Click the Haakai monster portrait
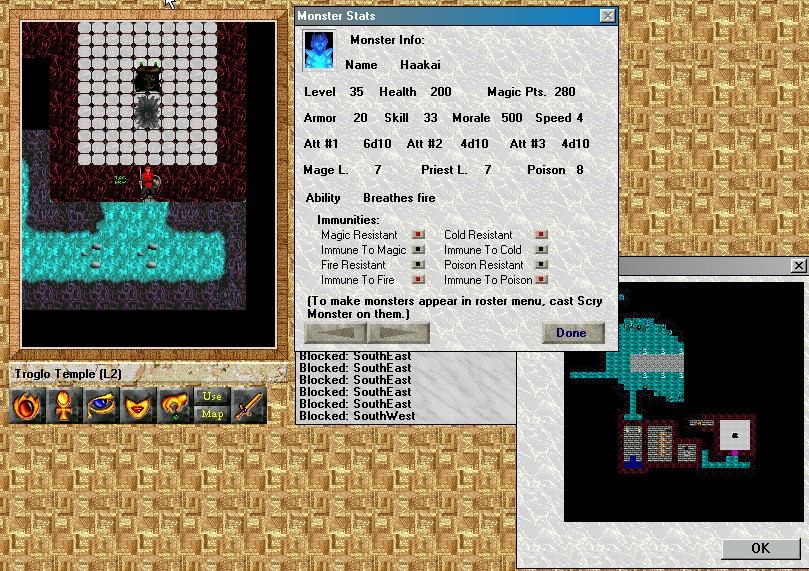 318,50
